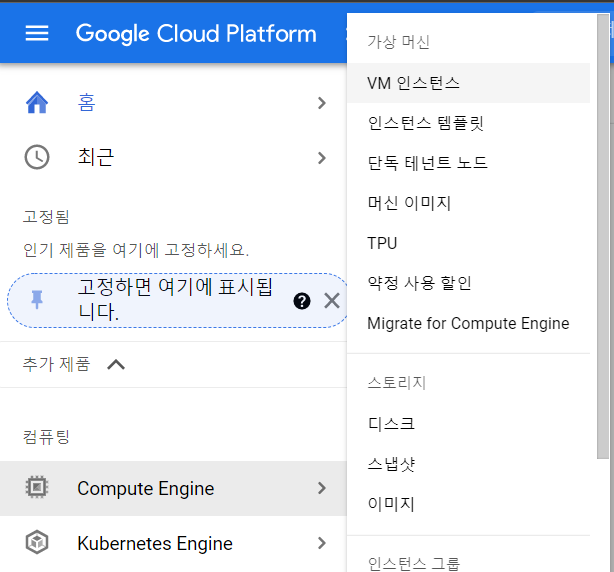
Task: Expand the 홈 submenu chevron
Action: point(321,103)
